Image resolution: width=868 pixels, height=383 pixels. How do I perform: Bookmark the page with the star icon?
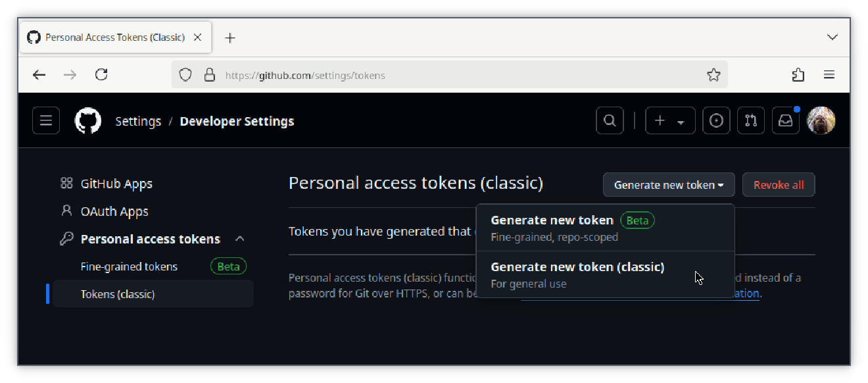[x=713, y=74]
